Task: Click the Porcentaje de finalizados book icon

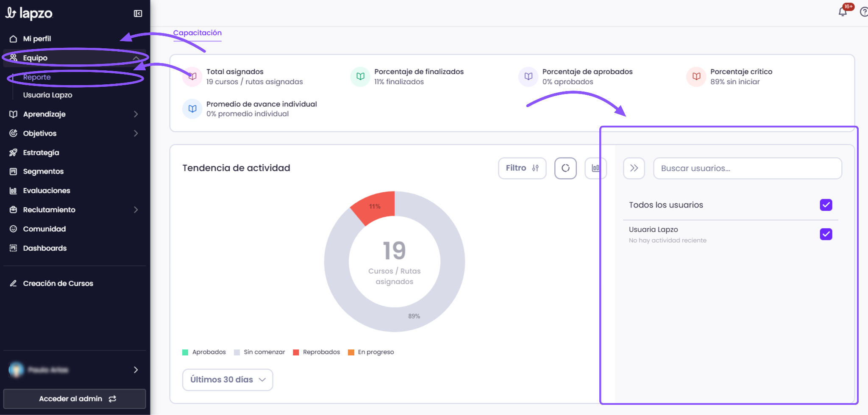Action: pyautogui.click(x=360, y=77)
